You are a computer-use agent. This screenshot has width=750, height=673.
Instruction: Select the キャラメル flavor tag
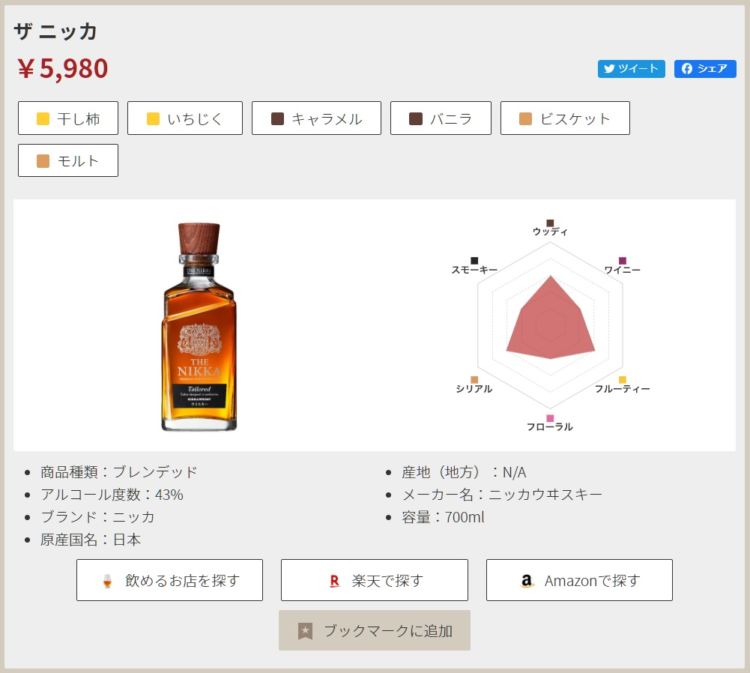[316, 118]
